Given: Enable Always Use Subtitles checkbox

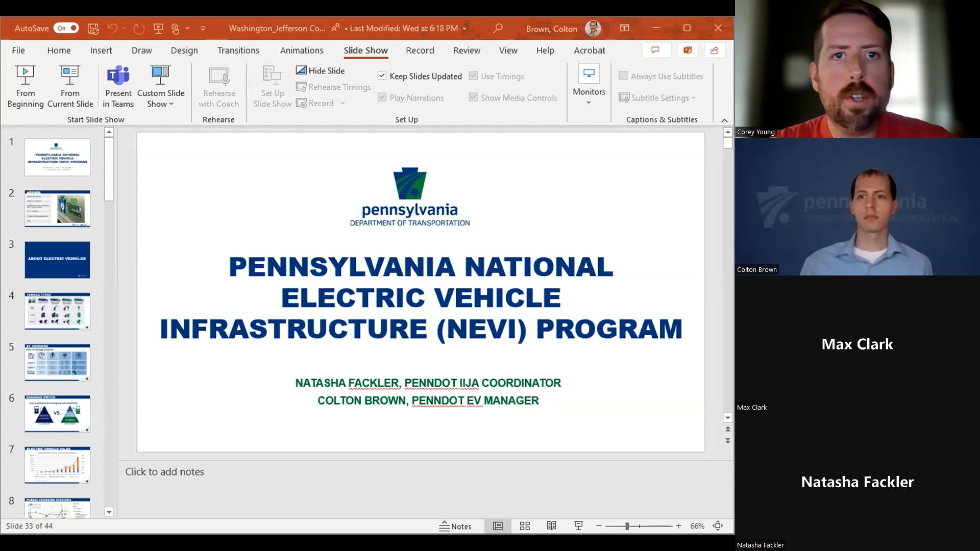Looking at the screenshot, I should point(623,76).
